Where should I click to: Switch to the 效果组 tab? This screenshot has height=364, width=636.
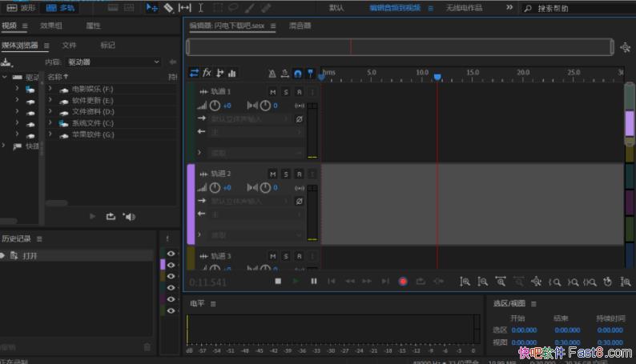point(51,26)
